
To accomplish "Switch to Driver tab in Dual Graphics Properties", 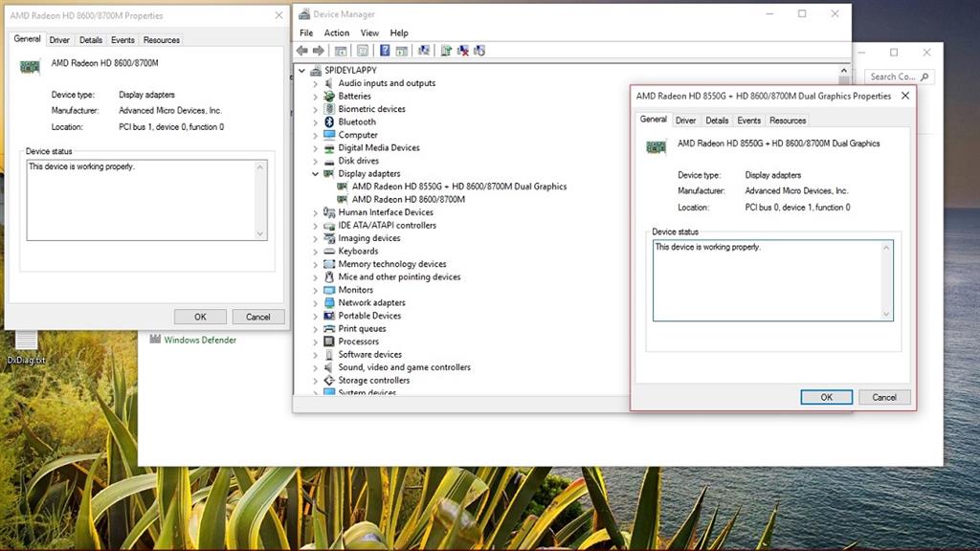I will [685, 121].
